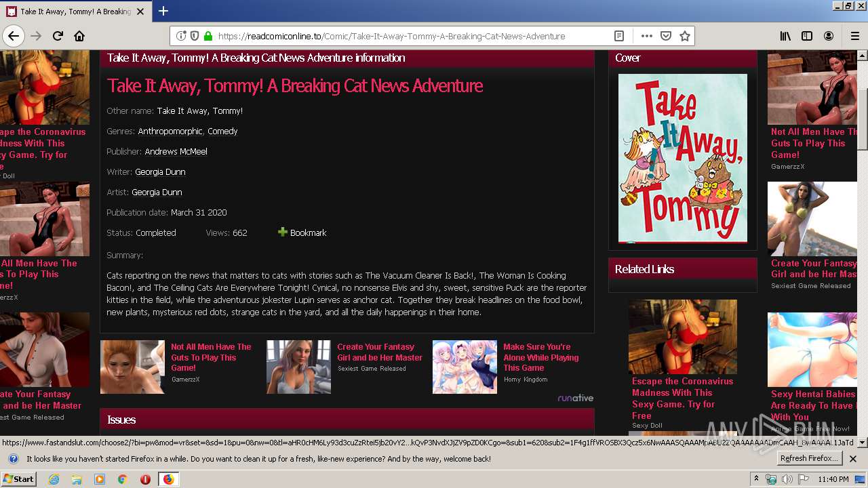Bookmark this page with the star
This screenshot has width=868, height=488.
[685, 36]
